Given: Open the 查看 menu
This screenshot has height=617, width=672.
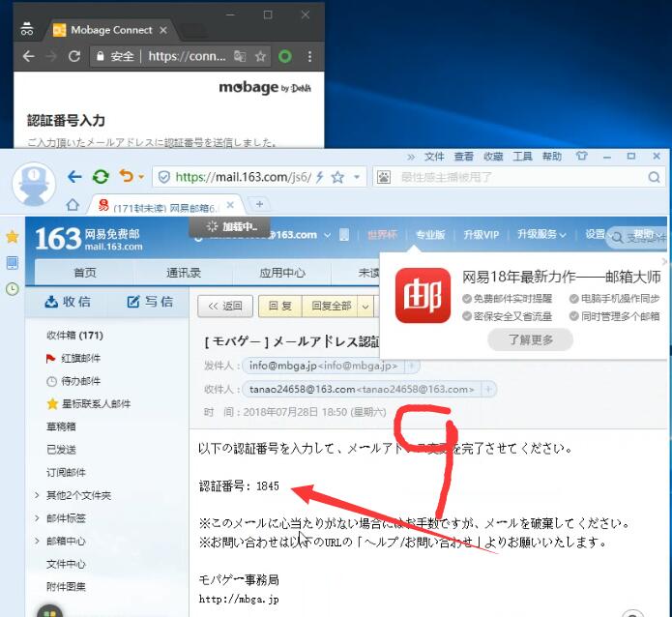Looking at the screenshot, I should (x=464, y=157).
